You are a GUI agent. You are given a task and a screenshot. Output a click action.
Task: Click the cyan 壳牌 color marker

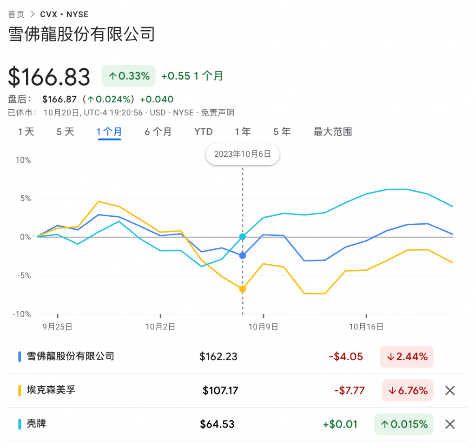click(20, 424)
